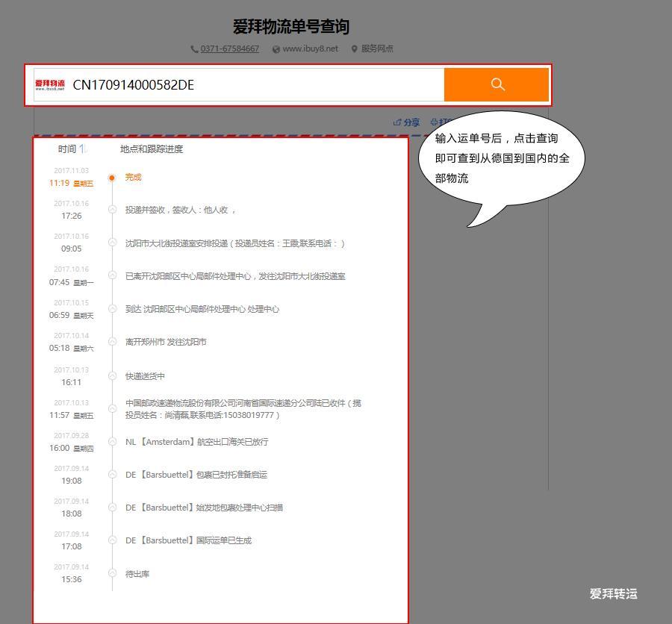Toggle time sort order arrows next to 时间

[x=83, y=149]
